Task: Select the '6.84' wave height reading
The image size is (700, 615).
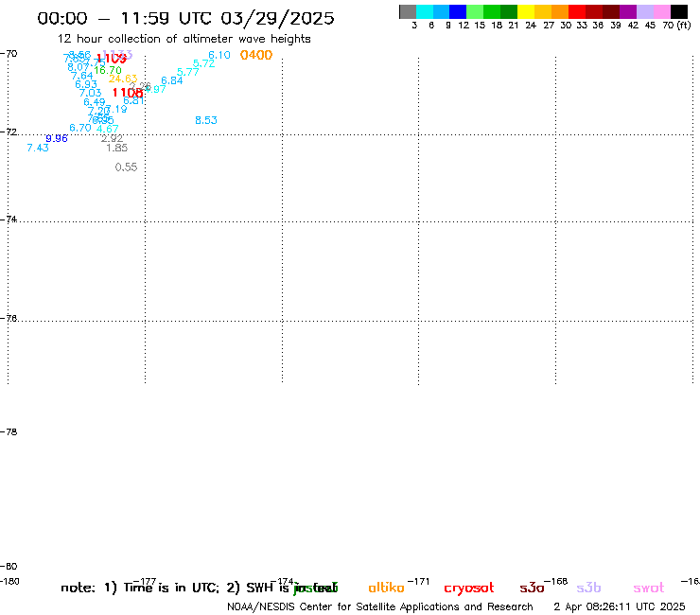Action: click(x=172, y=80)
